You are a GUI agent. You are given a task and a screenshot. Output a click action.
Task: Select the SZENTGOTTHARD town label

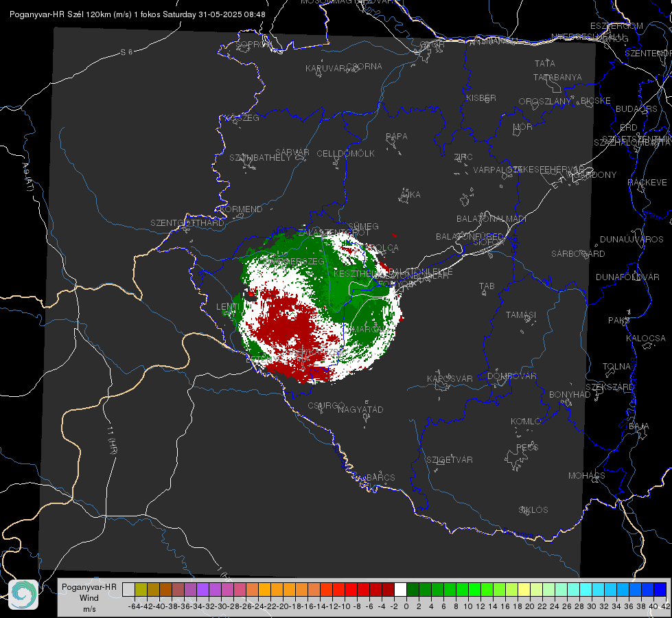tap(187, 223)
